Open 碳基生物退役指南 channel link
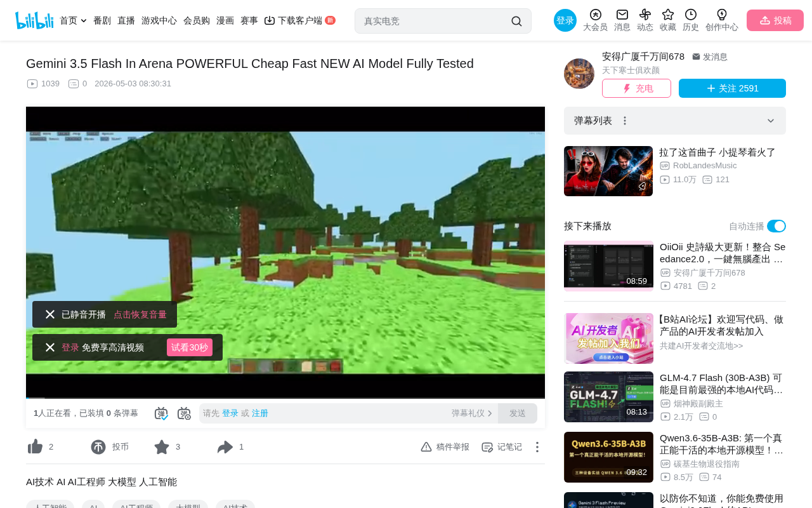The height and width of the screenshot is (508, 812). [707, 464]
